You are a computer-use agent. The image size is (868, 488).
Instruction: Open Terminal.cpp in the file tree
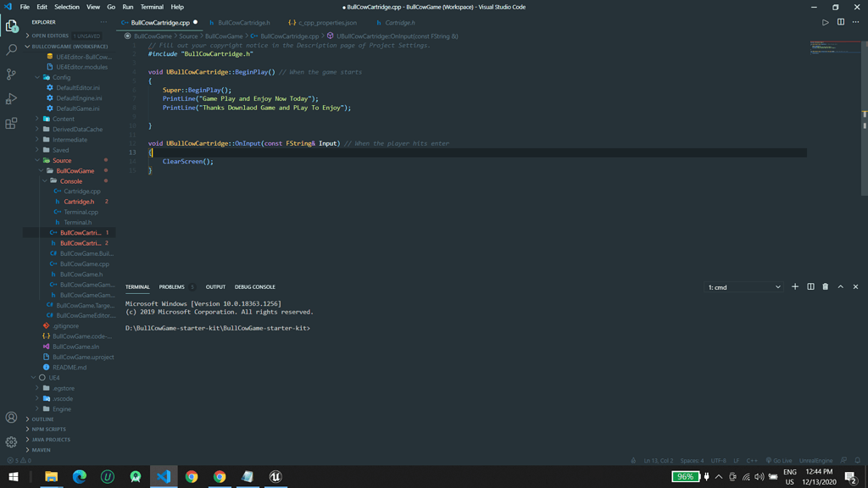click(81, 213)
